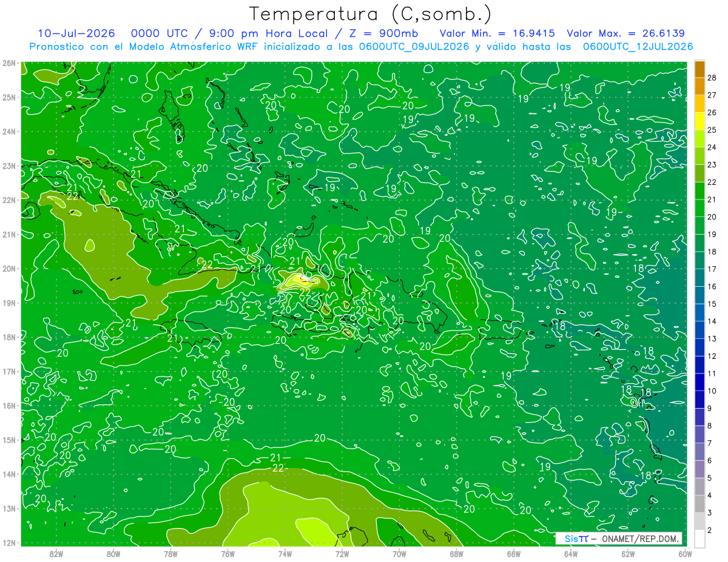Click the 70W longitude axis label

[399, 553]
